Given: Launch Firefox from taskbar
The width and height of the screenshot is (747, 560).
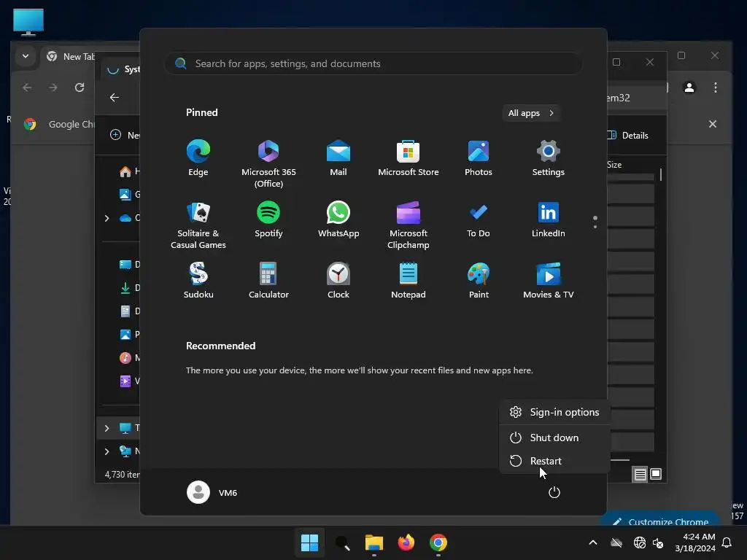Looking at the screenshot, I should (406, 542).
